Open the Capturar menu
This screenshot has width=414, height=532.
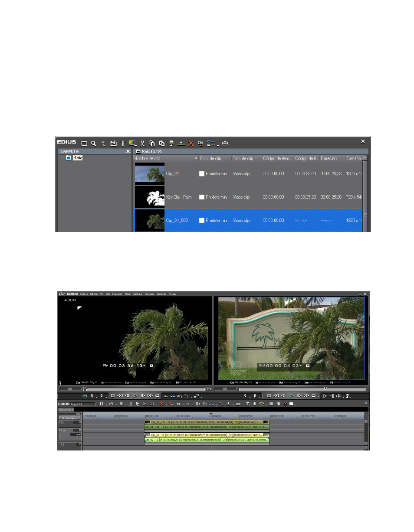(138, 294)
